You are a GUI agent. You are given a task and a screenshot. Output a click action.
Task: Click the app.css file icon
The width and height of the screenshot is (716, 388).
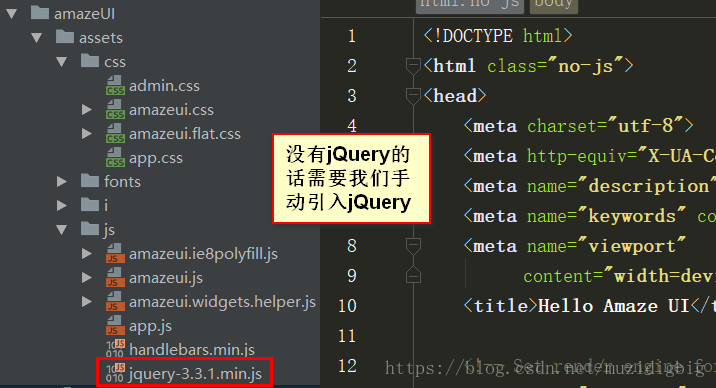point(115,157)
